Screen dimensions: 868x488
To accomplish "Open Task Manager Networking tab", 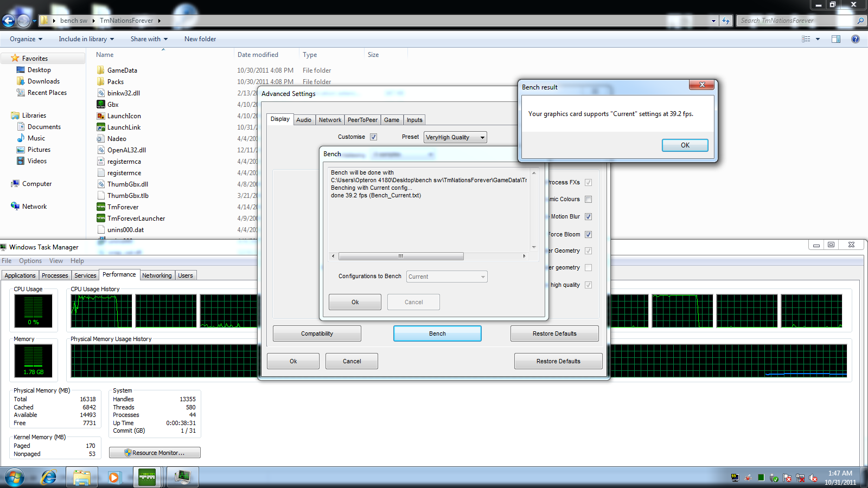I will [157, 275].
